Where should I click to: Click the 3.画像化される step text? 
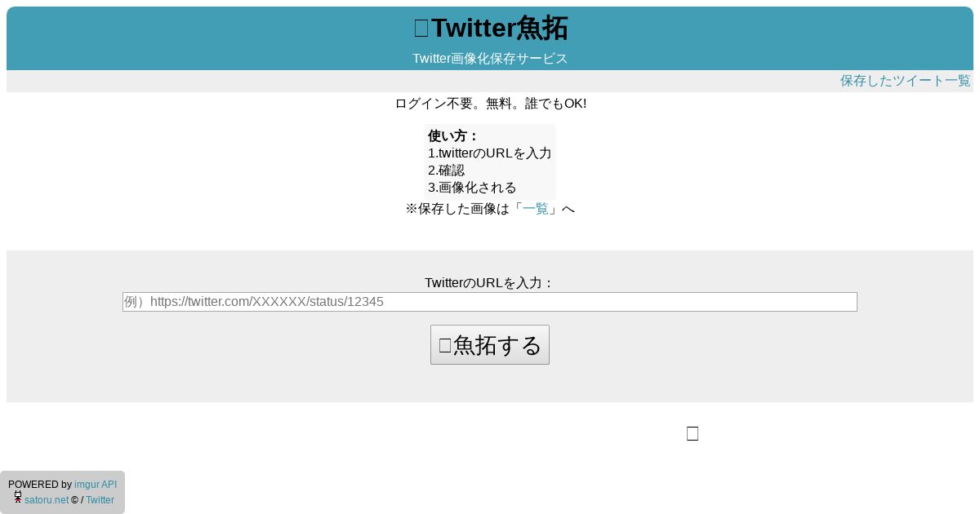tap(472, 188)
